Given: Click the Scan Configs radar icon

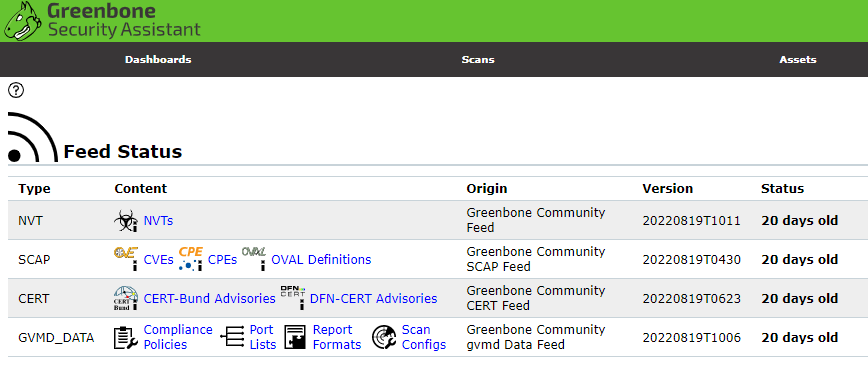Looking at the screenshot, I should (x=384, y=337).
